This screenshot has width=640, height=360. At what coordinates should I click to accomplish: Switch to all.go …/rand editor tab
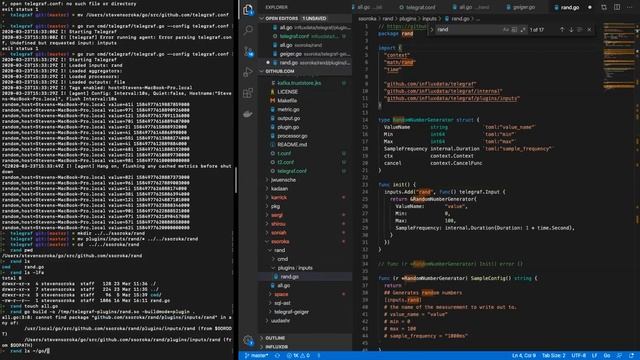tap(473, 7)
